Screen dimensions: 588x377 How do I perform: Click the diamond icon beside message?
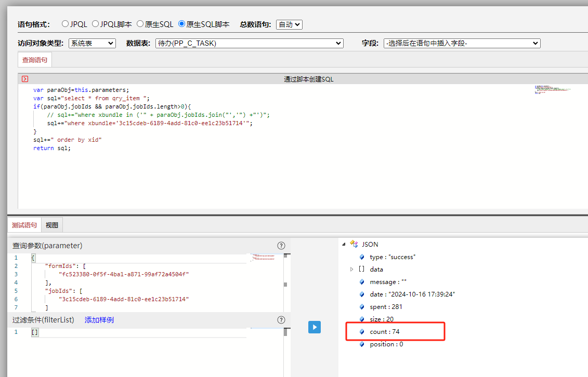(x=362, y=282)
